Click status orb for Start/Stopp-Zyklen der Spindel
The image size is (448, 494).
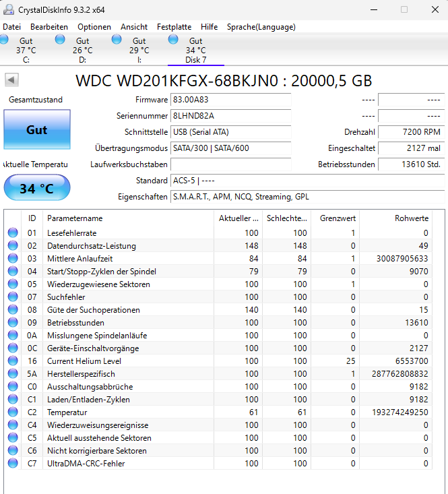[x=13, y=271]
